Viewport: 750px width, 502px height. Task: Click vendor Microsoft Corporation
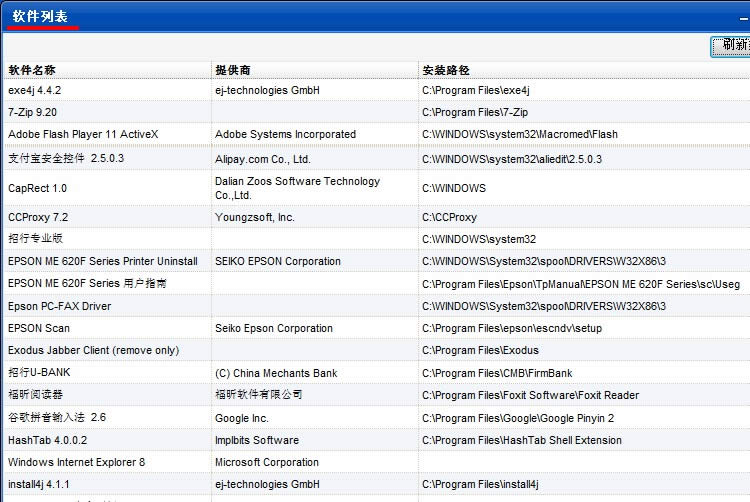point(267,462)
